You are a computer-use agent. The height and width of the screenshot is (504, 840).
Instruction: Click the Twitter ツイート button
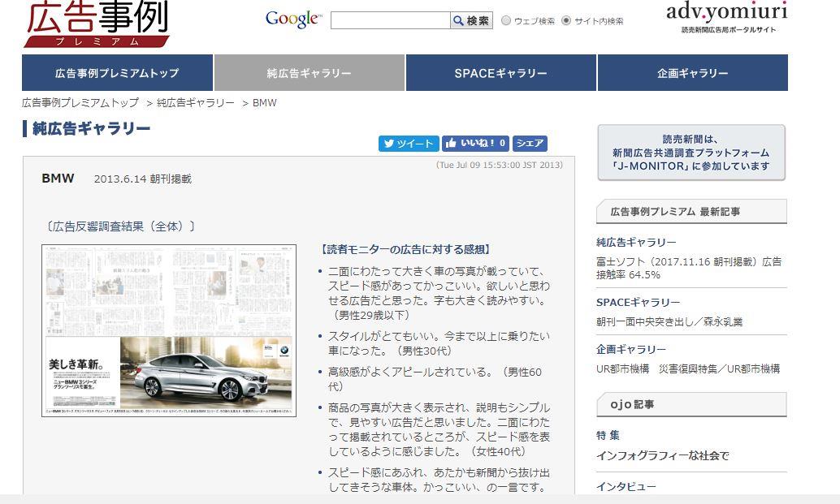409,144
